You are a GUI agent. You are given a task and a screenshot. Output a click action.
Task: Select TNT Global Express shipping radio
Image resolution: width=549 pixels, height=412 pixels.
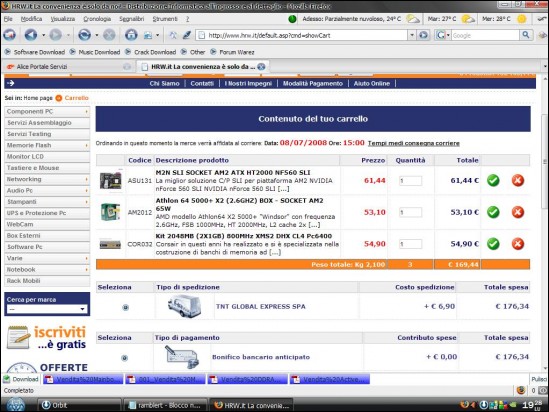point(125,307)
